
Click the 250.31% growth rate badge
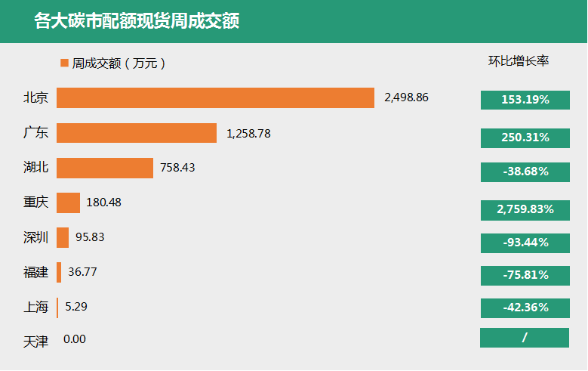coord(525,138)
